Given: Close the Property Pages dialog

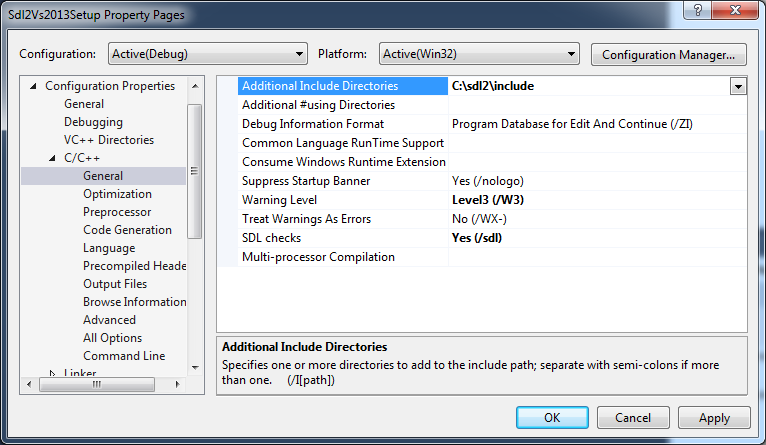Looking at the screenshot, I should point(735,10).
